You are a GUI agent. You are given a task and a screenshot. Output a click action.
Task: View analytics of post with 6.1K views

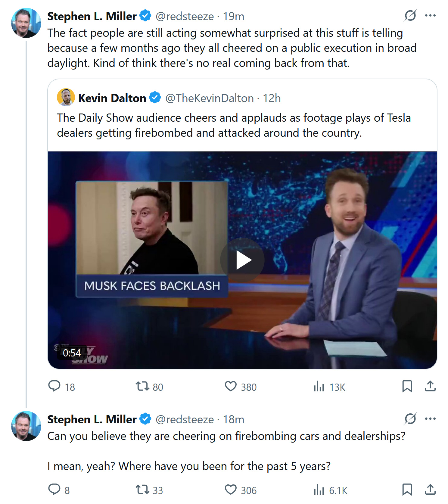pyautogui.click(x=319, y=490)
